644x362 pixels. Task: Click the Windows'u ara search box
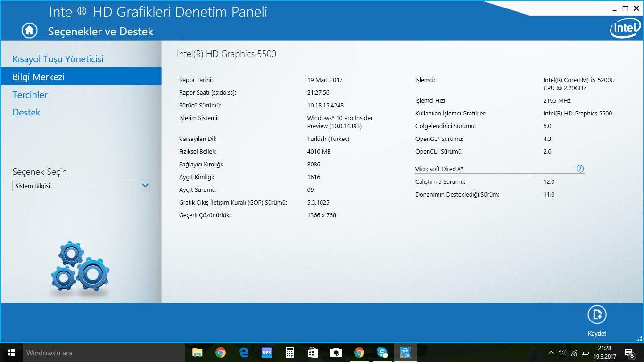pyautogui.click(x=103, y=353)
